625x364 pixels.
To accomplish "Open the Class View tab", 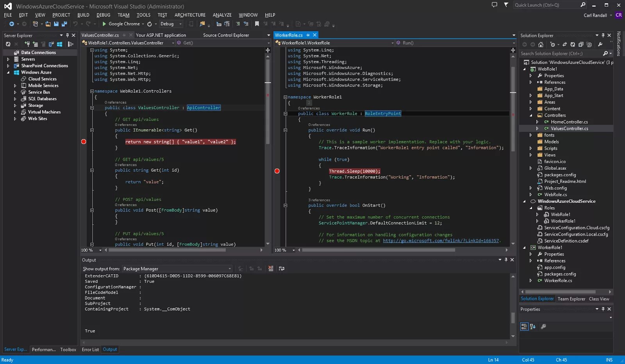I will click(x=599, y=299).
